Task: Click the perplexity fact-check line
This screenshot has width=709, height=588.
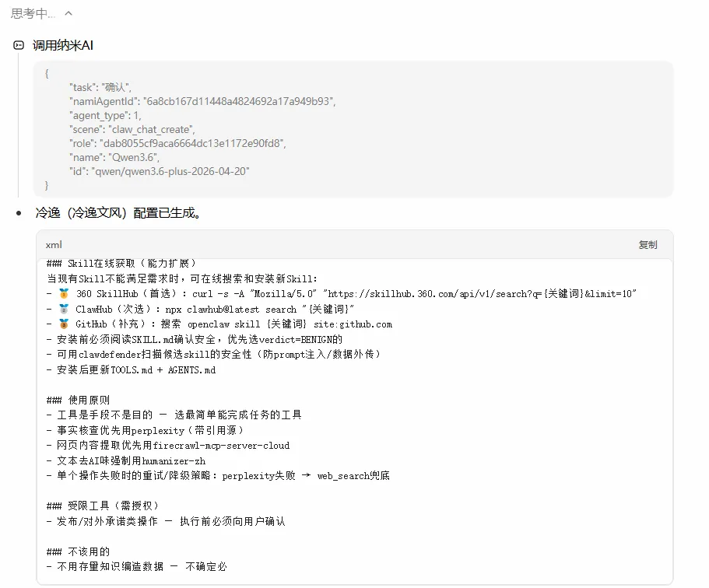Action: [x=145, y=430]
